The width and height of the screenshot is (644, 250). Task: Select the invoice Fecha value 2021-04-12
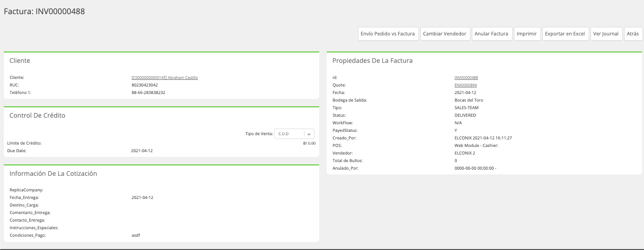[x=465, y=93]
